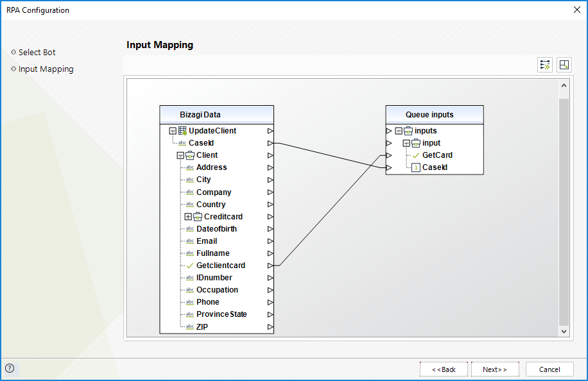
Task: Click the GetCard checkmark icon in Queue inputs
Action: tap(415, 155)
